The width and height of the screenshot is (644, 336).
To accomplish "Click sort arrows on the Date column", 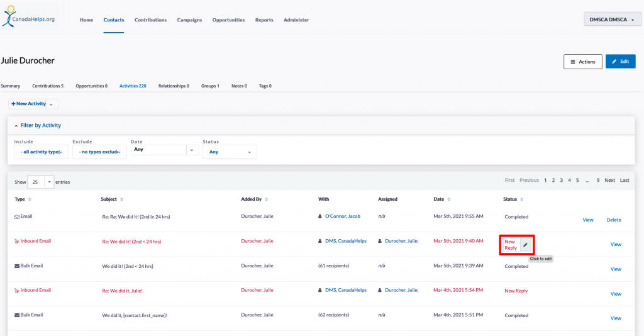I will pyautogui.click(x=449, y=199).
